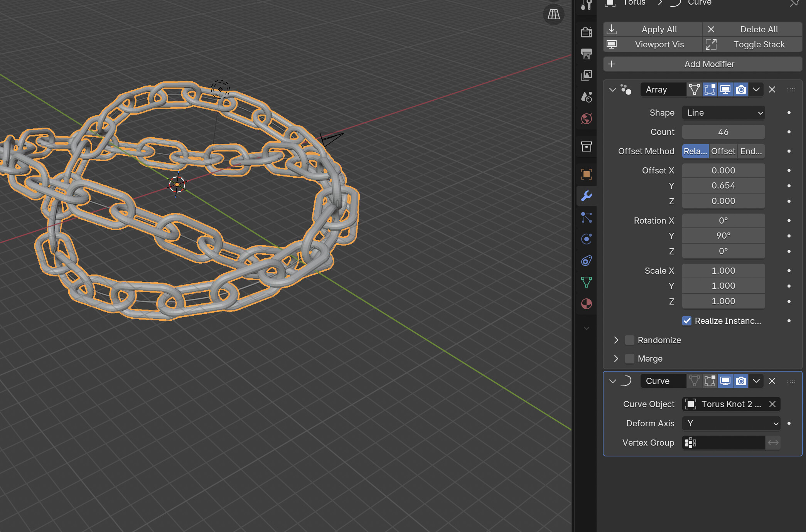
Task: Open the Render properties tab
Action: click(586, 32)
